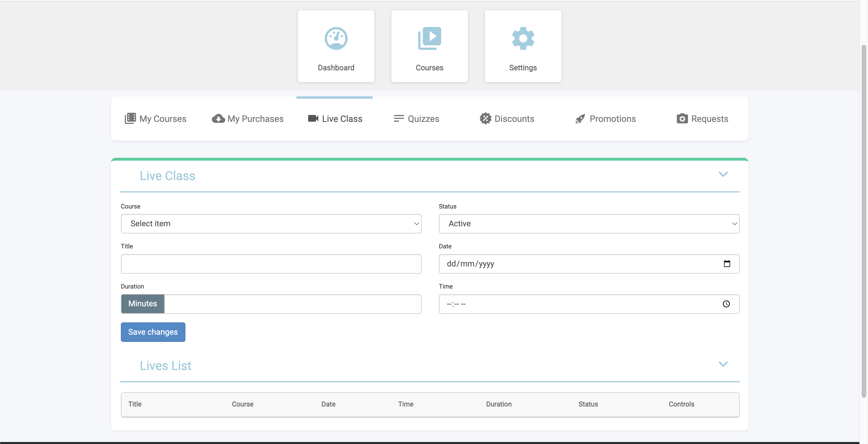Click the My Courses book icon

[x=130, y=118]
